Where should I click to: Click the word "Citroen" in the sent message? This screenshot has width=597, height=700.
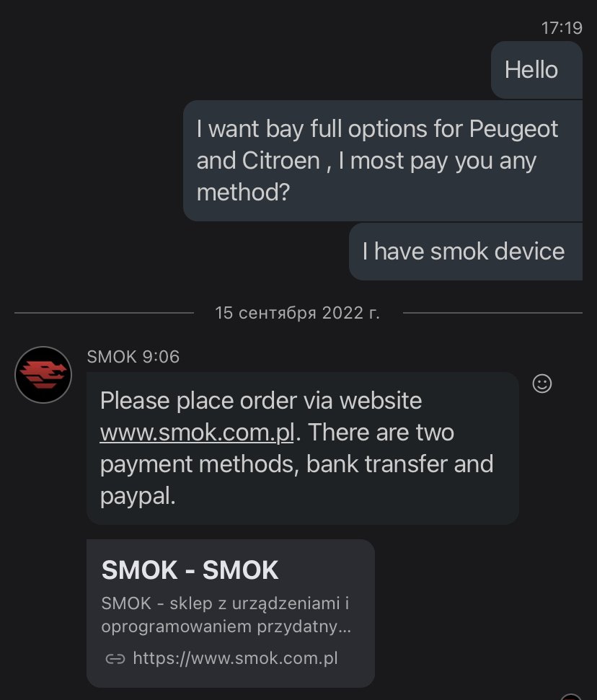tap(278, 161)
